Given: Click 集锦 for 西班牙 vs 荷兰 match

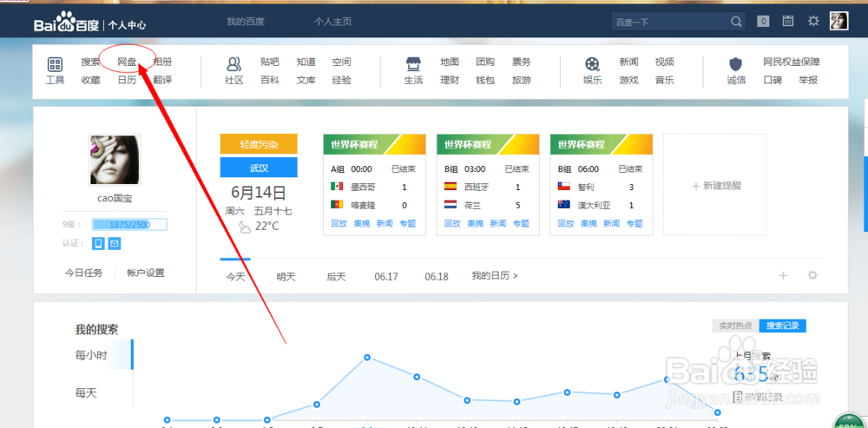Looking at the screenshot, I should click(x=476, y=224).
